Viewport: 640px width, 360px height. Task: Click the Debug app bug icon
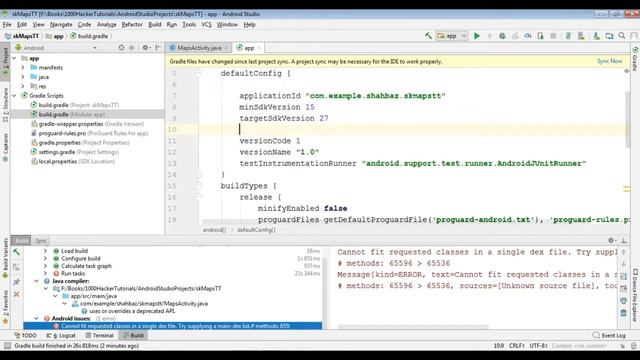click(502, 36)
